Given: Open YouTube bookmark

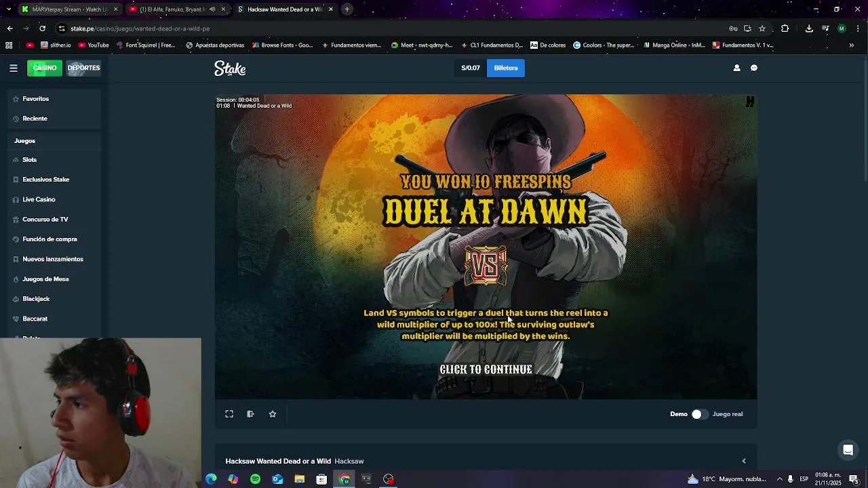Looking at the screenshot, I should tap(94, 45).
